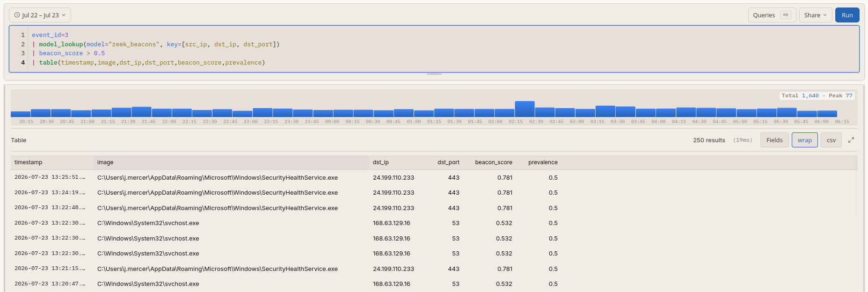The width and height of the screenshot is (868, 292).
Task: Select timestamp 2026-07-23 13:25:51 cell
Action: coord(50,177)
